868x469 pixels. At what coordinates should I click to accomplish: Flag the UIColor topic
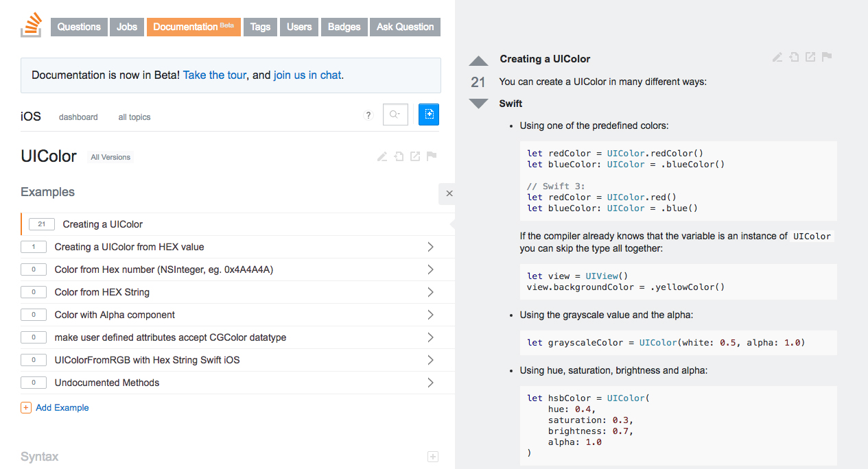pyautogui.click(x=432, y=156)
